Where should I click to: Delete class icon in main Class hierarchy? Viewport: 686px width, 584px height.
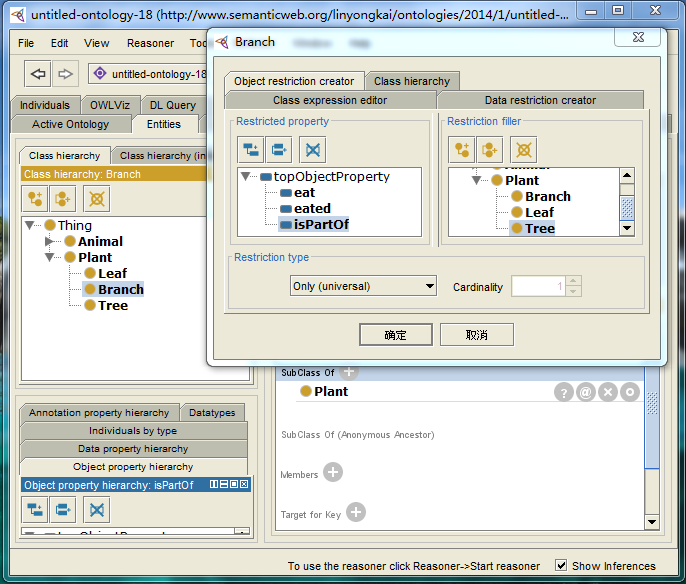(97, 199)
